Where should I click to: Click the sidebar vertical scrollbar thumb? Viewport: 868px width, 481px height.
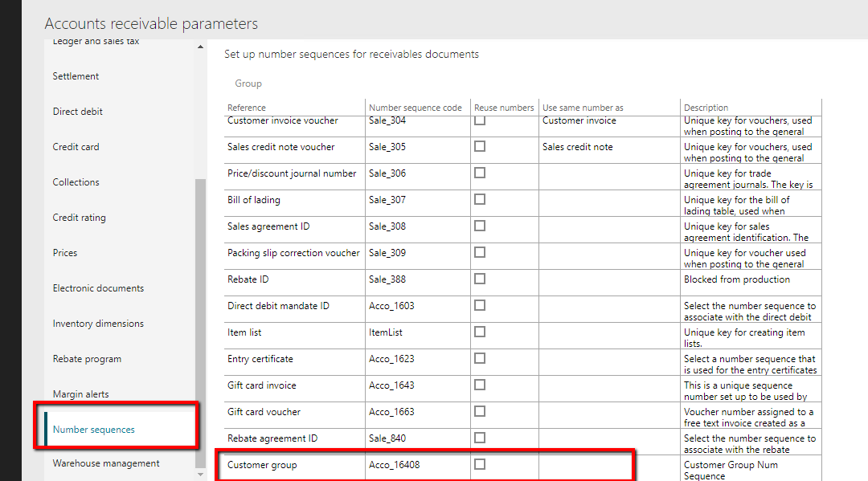tap(200, 321)
